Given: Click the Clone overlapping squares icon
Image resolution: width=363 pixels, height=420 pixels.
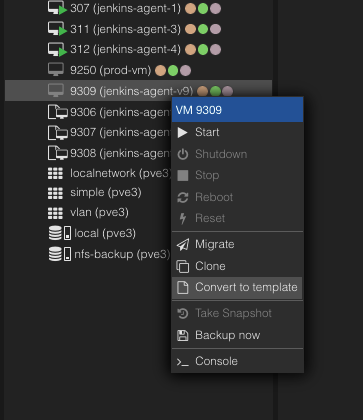Looking at the screenshot, I should pyautogui.click(x=183, y=266).
